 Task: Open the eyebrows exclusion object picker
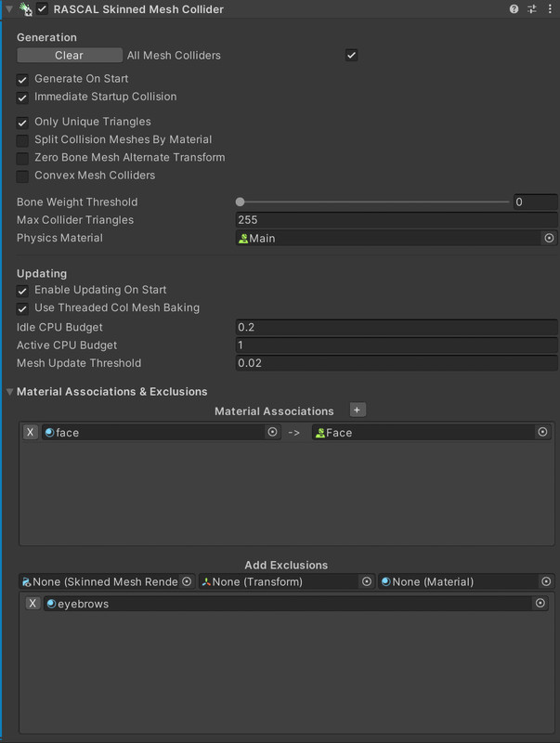click(x=540, y=604)
